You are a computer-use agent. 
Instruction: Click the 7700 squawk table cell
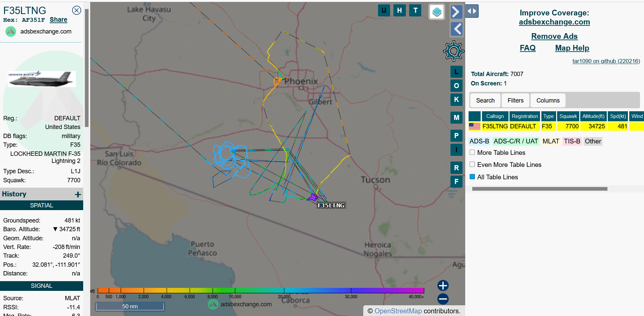point(568,126)
